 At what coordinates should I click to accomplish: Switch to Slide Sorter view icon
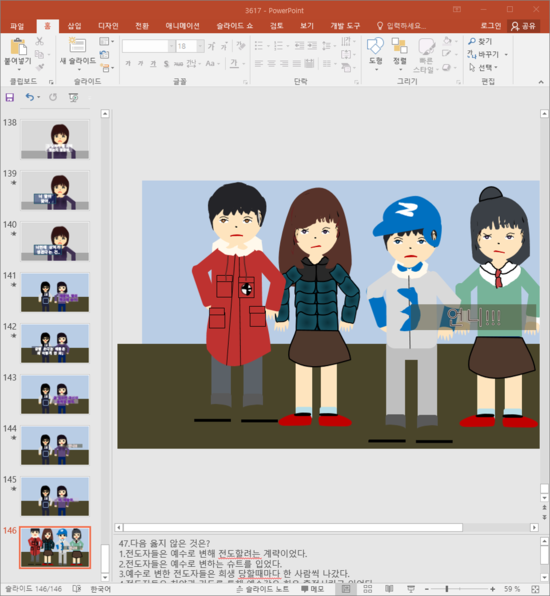click(368, 589)
